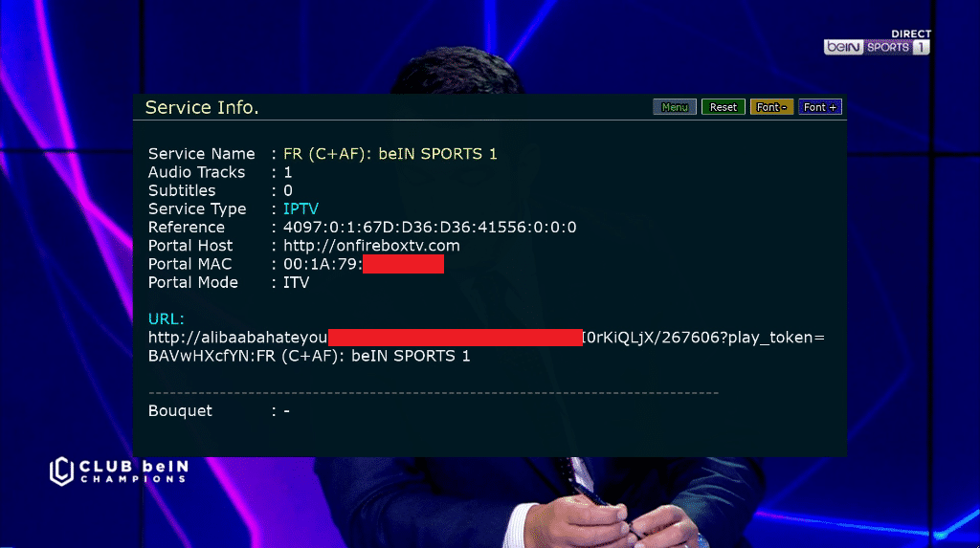Click the cyan URL: label
Image resolution: width=980 pixels, height=548 pixels.
tap(167, 318)
